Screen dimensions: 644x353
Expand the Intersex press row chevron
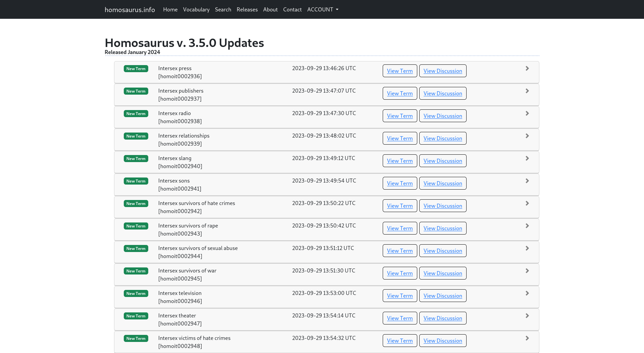pos(527,68)
